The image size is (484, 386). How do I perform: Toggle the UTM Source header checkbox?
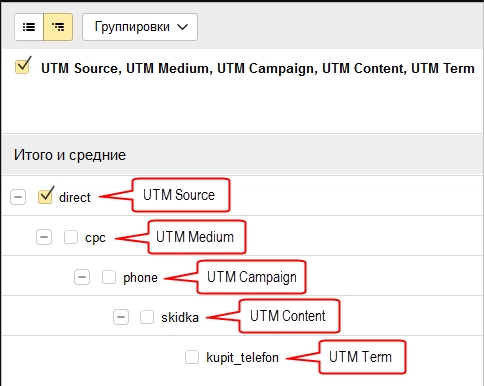coord(23,66)
